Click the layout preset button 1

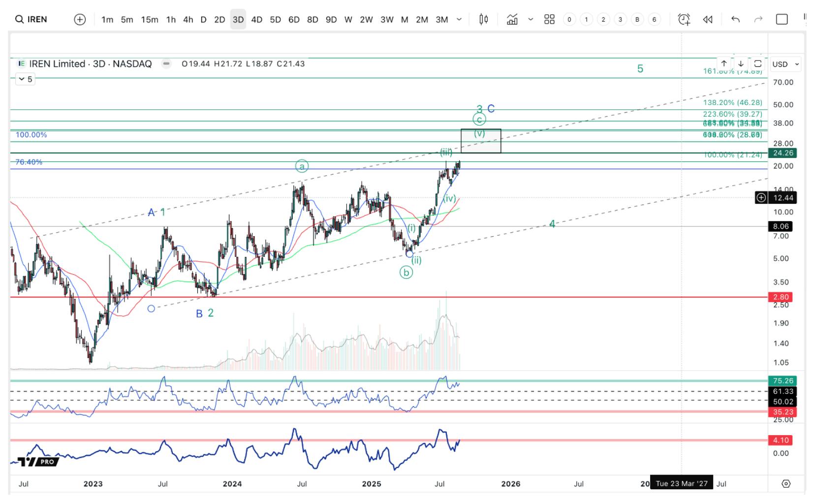click(586, 19)
